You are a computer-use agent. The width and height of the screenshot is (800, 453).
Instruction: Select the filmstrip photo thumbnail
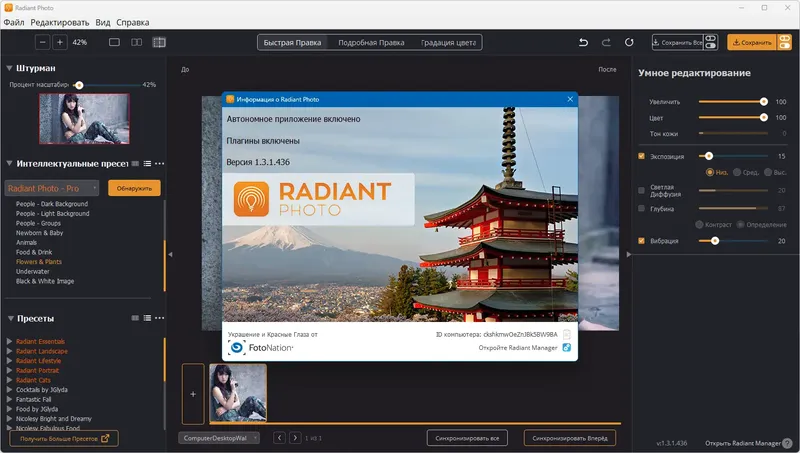238,392
